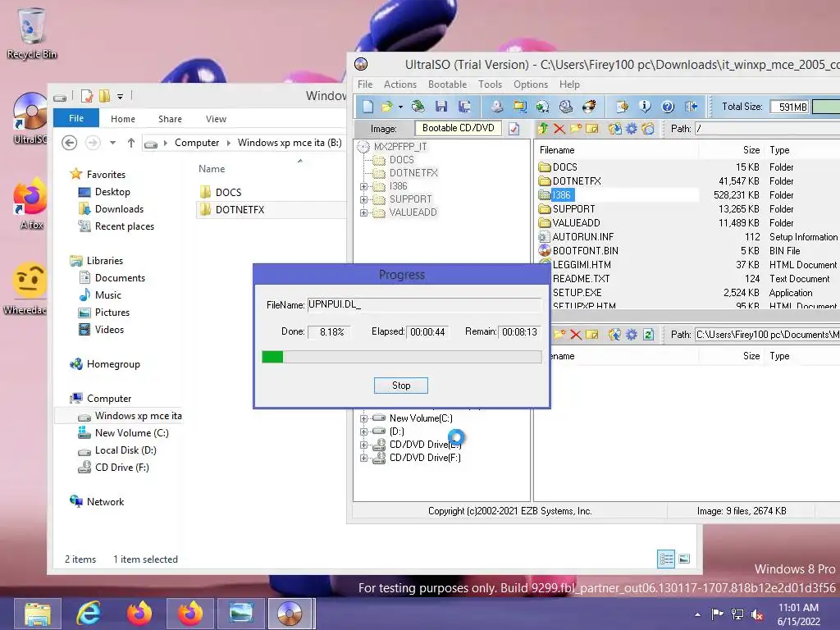Click the Mount to virtual drive icon
The image size is (840, 630).
(566, 107)
